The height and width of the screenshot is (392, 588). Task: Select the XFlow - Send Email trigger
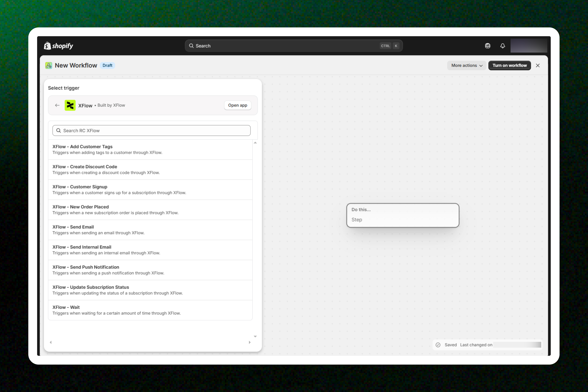(x=150, y=230)
